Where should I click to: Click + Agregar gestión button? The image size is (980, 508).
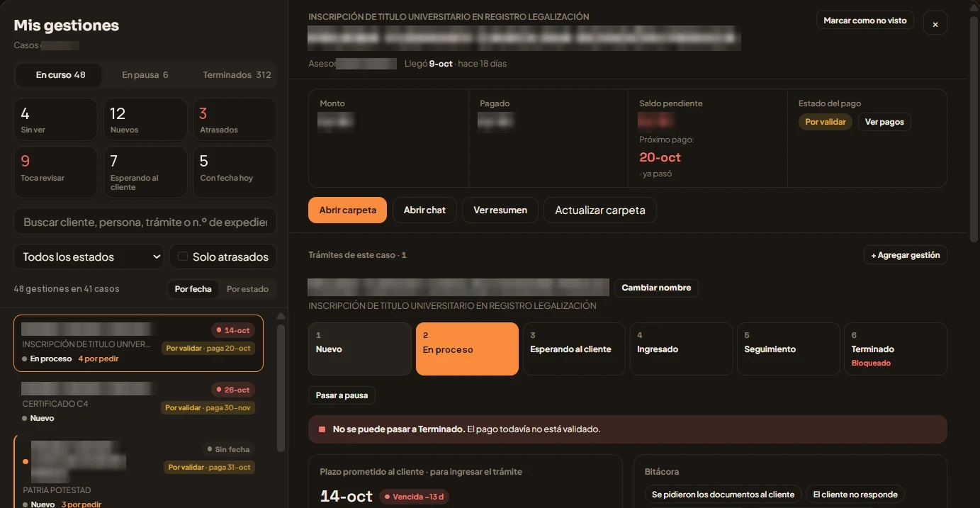click(906, 255)
